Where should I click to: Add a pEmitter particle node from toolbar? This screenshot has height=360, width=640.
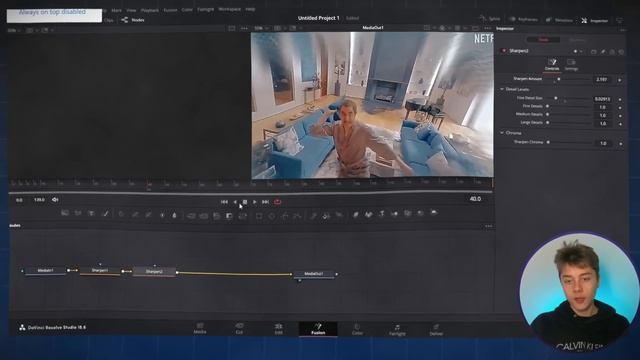[x=313, y=215]
